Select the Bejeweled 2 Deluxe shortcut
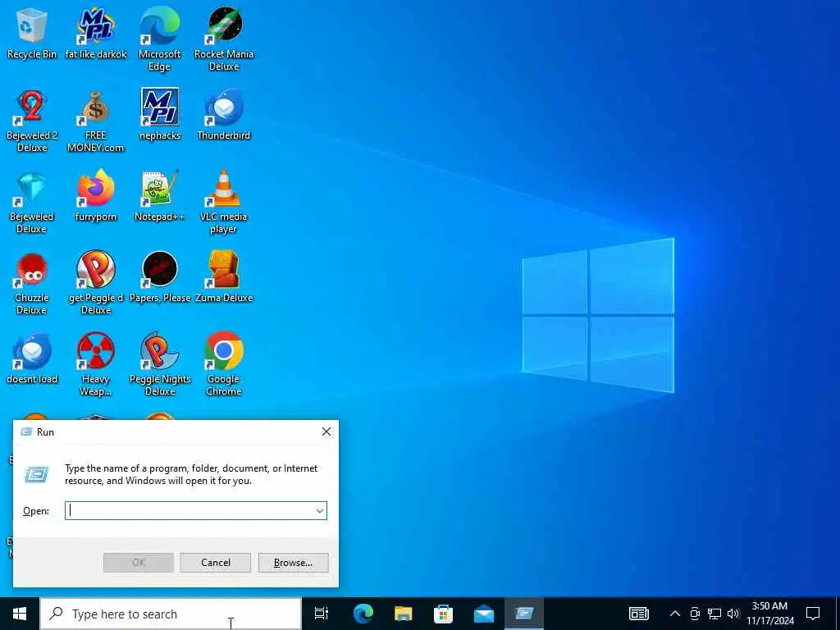This screenshot has width=840, height=630. pyautogui.click(x=32, y=121)
